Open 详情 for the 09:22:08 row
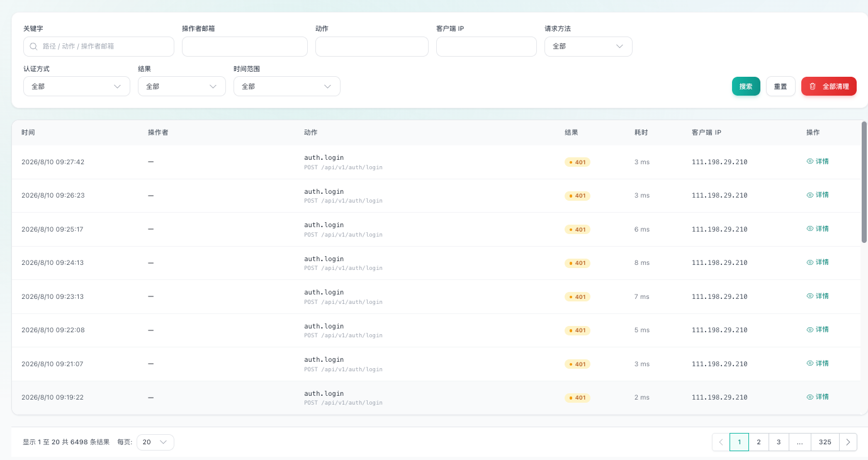 (x=818, y=330)
